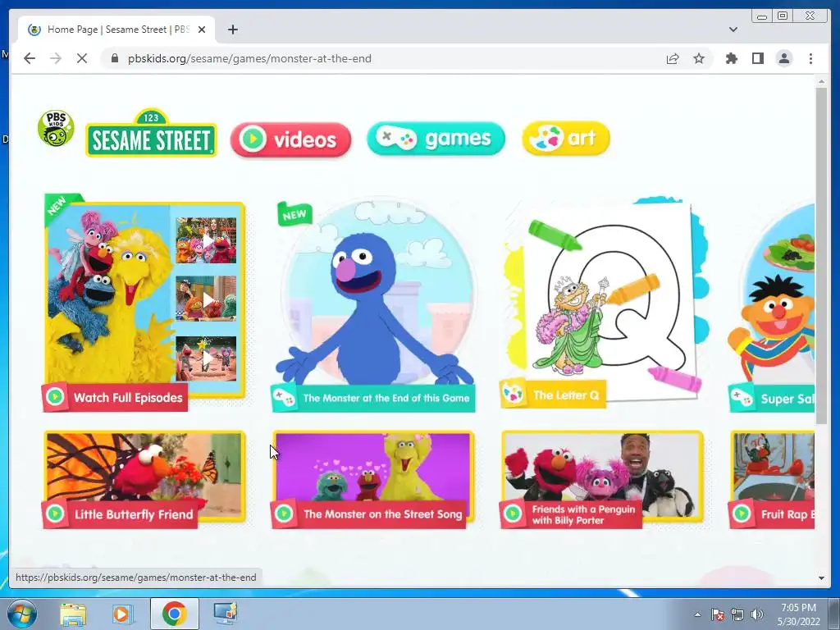Show hidden system tray icons
This screenshot has width=840, height=630.
(697, 614)
